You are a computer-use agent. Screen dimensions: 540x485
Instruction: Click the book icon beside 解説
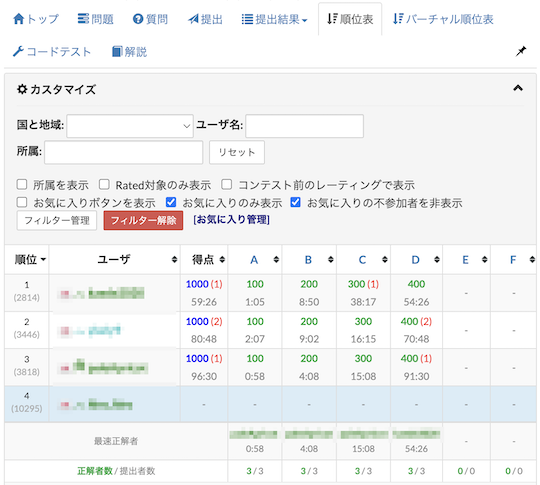(117, 52)
